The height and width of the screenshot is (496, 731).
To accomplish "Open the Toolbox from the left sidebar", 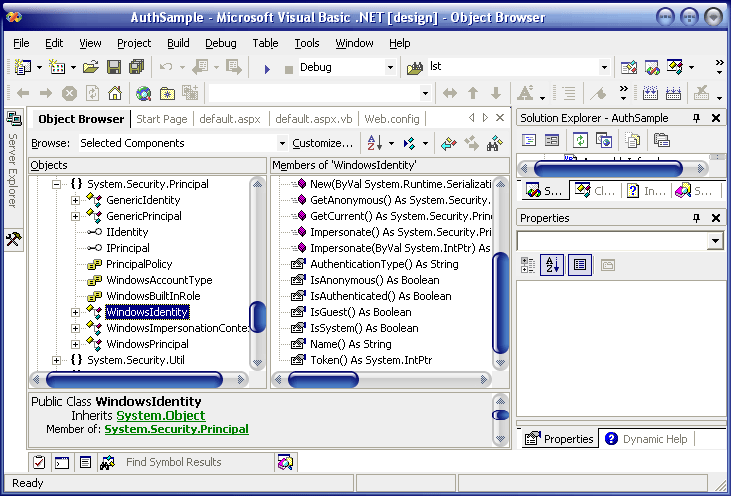I will [x=13, y=240].
